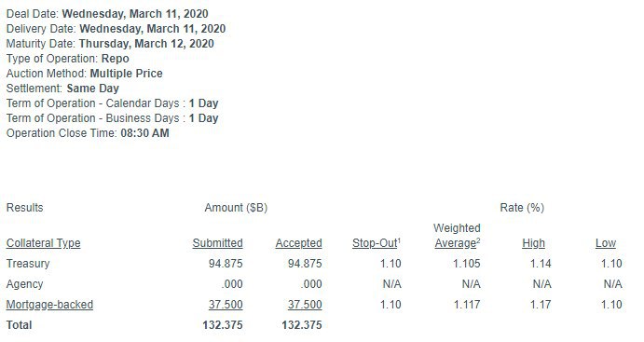
Task: Select the Treasury weighted average 1.105
Action: click(467, 264)
